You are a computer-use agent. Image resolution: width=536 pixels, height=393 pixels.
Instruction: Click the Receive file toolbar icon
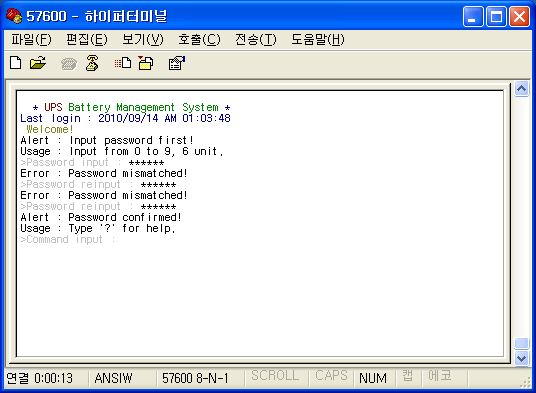146,63
